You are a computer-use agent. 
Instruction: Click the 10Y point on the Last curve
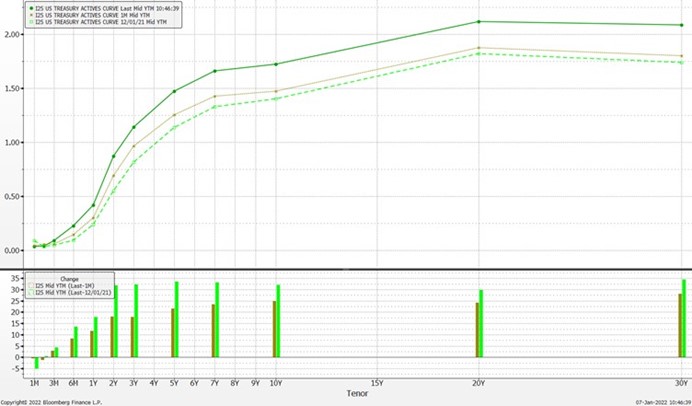276,64
